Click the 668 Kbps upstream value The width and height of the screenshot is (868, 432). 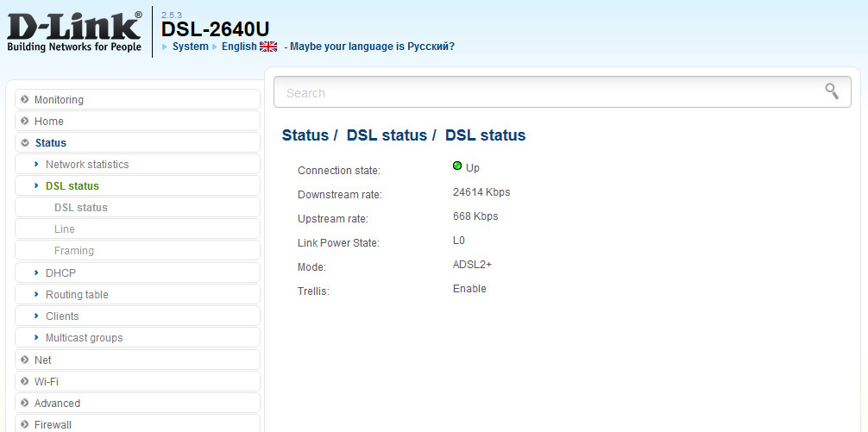point(475,216)
